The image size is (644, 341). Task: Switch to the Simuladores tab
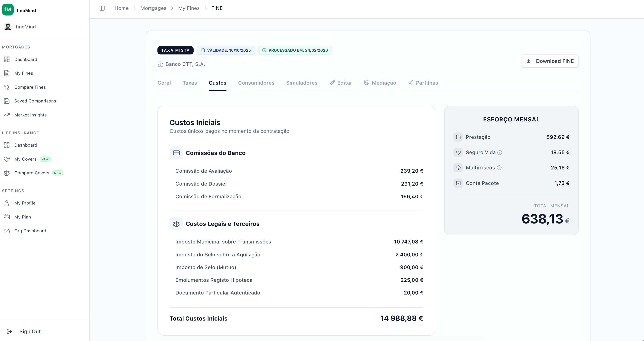coord(302,83)
